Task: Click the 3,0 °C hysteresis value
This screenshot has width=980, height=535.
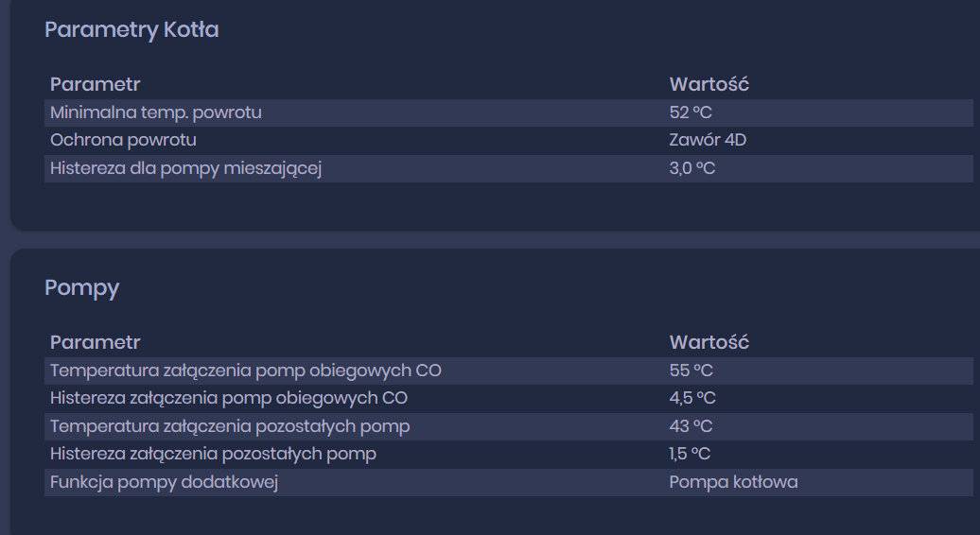Action: tap(692, 168)
